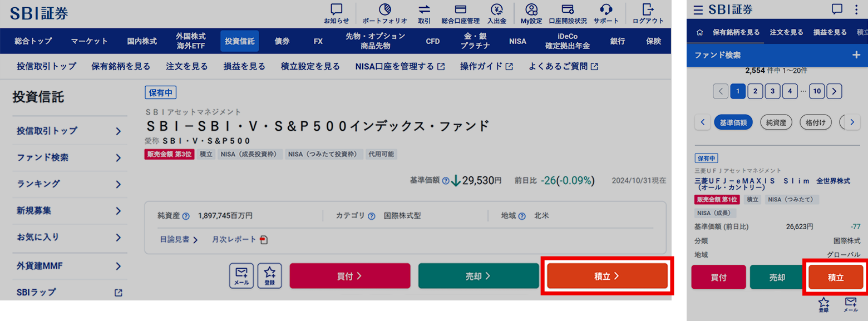
Task: Open NISA口座を管理する external link
Action: click(400, 66)
